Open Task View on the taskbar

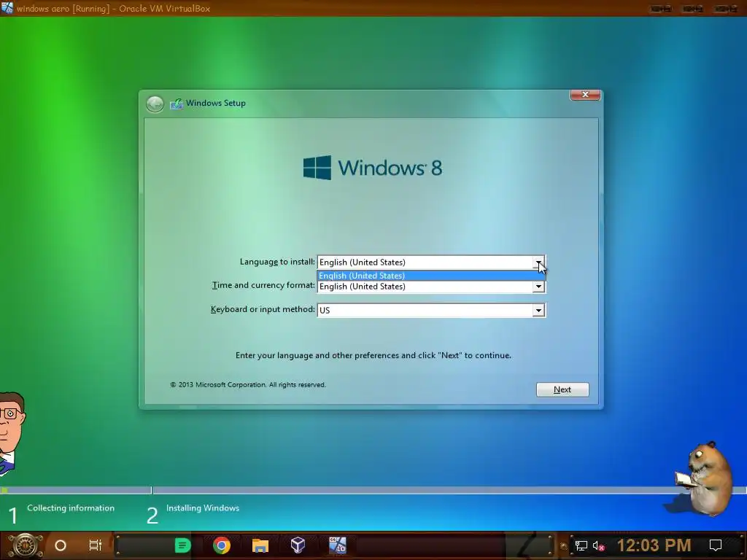96,545
